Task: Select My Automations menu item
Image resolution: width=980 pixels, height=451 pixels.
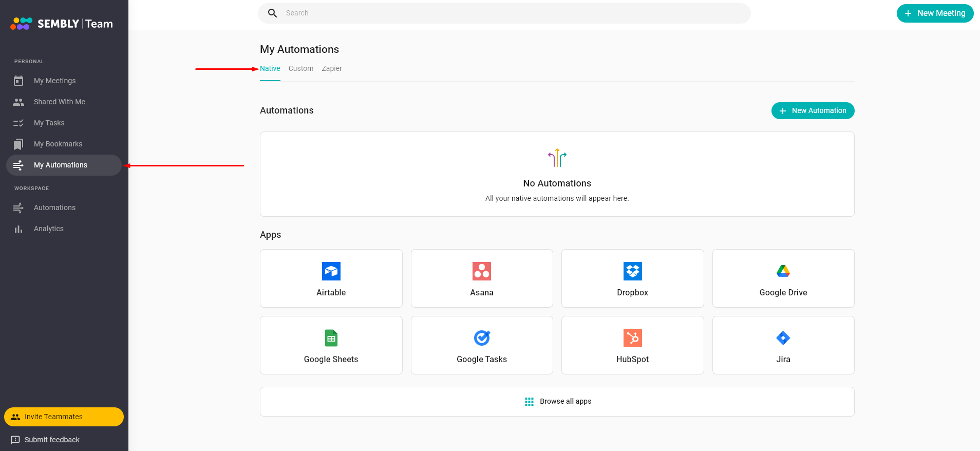Action: click(64, 165)
